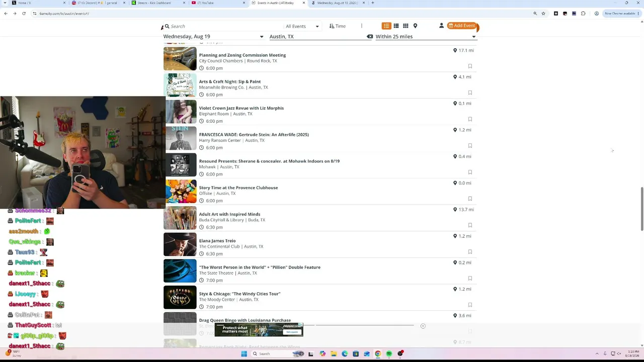Screen dimensions: 644x362
Task: Open Violet Crown Jazz Revue with Liz Morphis
Action: (242, 108)
